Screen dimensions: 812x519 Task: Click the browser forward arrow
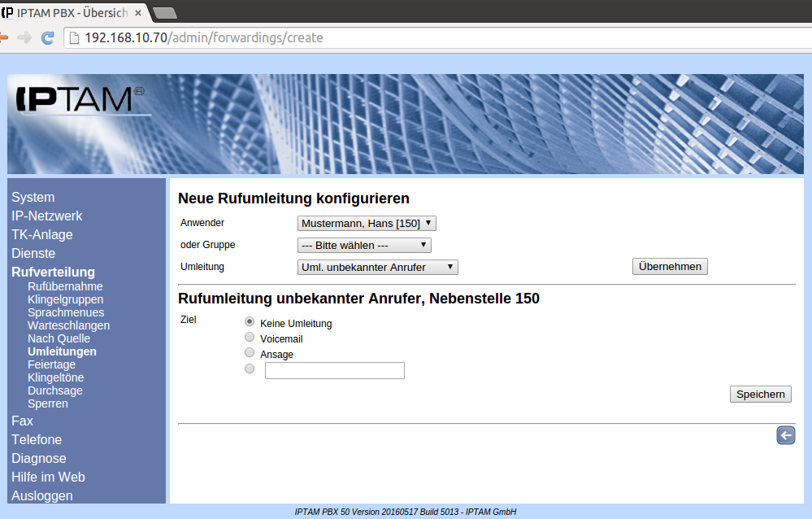(x=24, y=37)
